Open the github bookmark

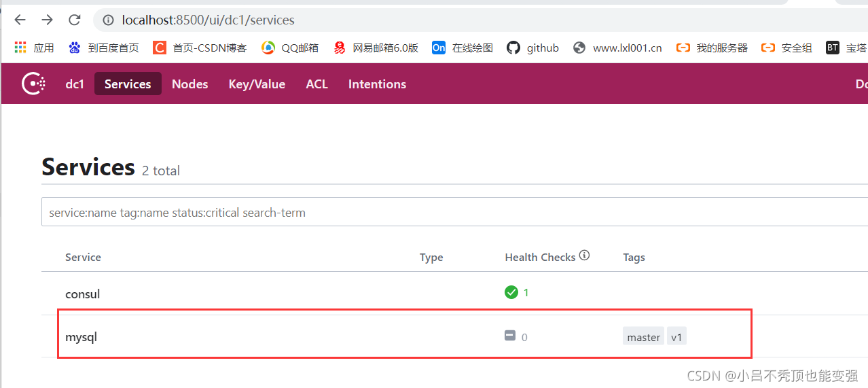533,48
